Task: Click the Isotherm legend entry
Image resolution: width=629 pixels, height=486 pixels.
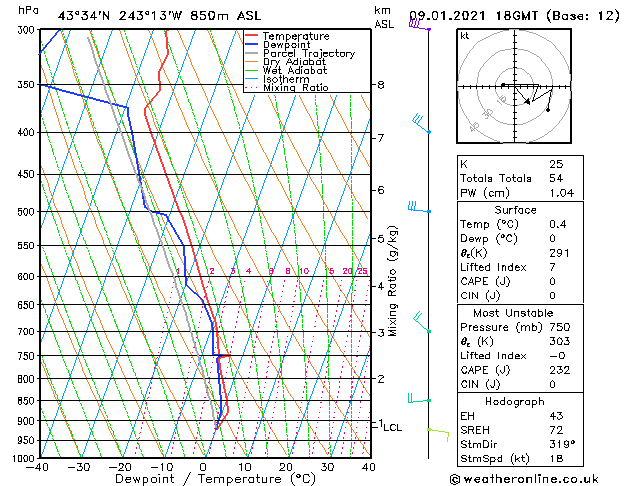Action: [277, 79]
